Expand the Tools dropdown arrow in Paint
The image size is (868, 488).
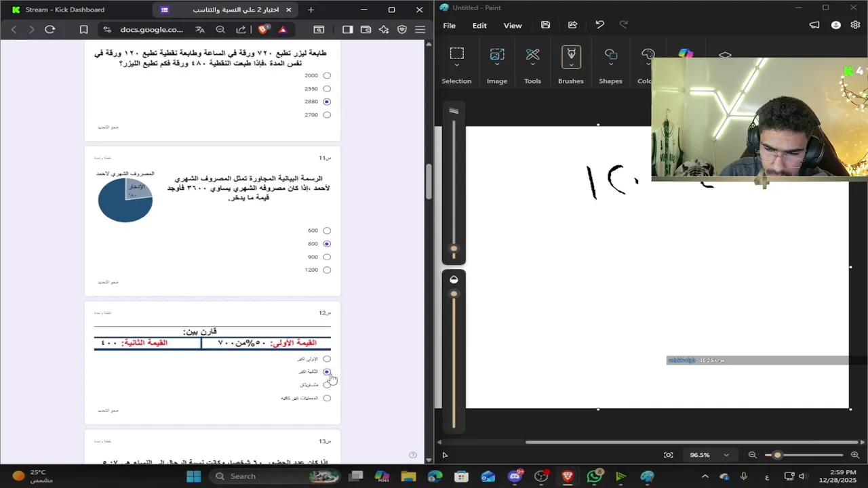point(532,65)
